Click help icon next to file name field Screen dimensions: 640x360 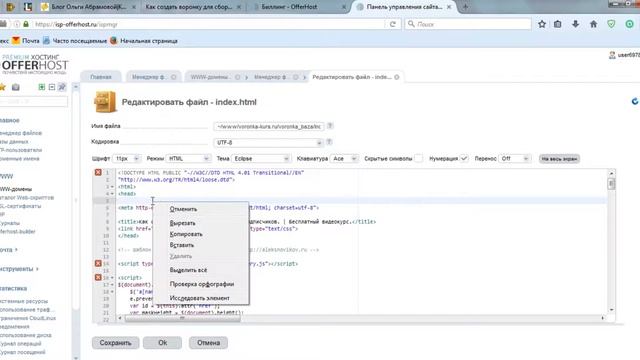(330, 126)
